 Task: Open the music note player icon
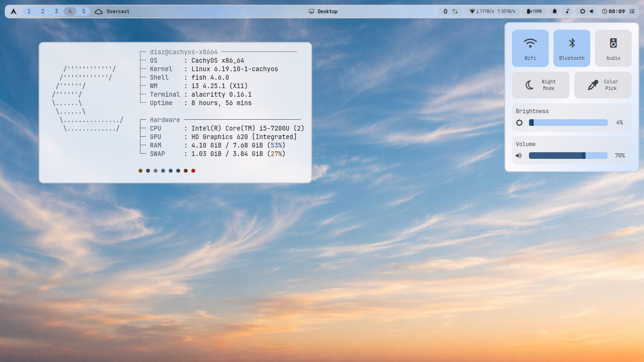568,11
